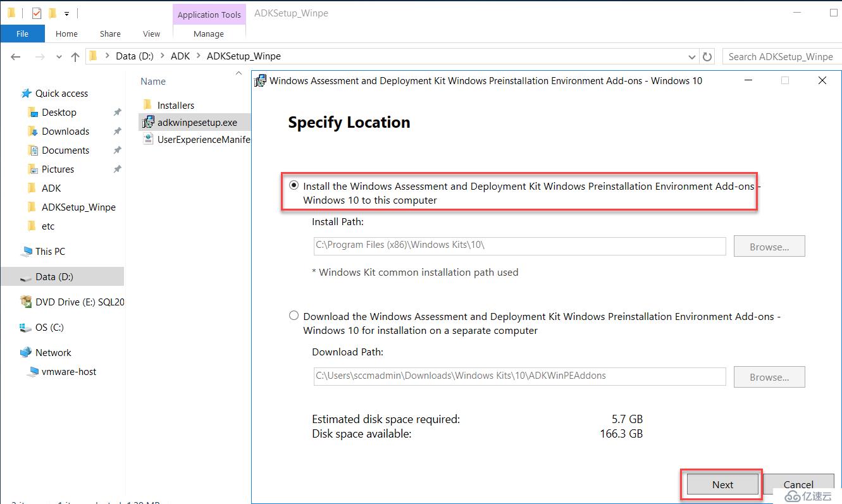This screenshot has height=504, width=842.
Task: Open vmware-host under Network
Action: [69, 371]
